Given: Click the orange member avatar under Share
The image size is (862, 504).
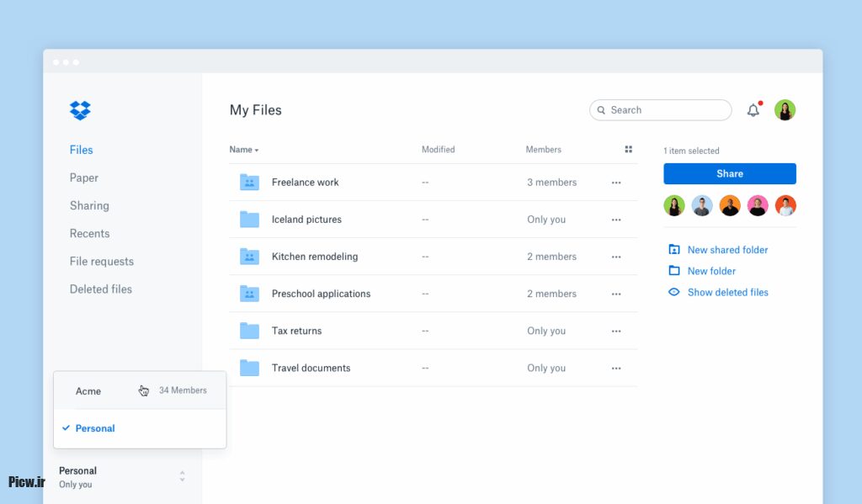Looking at the screenshot, I should [730, 206].
